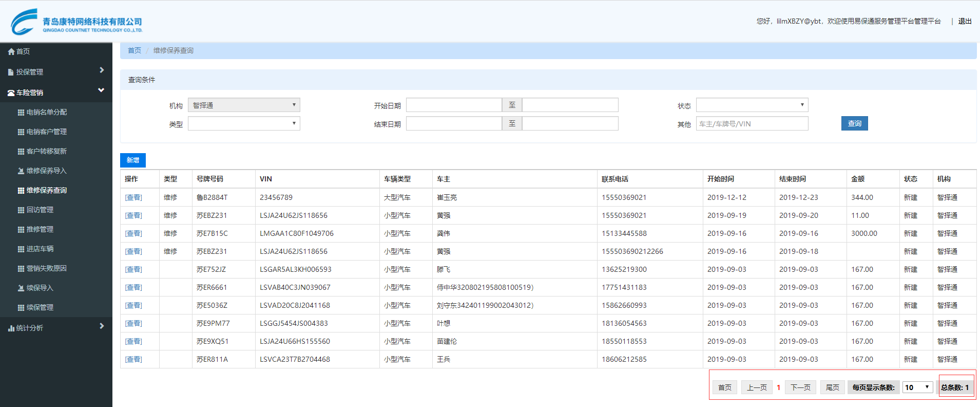Click the home icon beside 首页 in sidebar

click(11, 52)
